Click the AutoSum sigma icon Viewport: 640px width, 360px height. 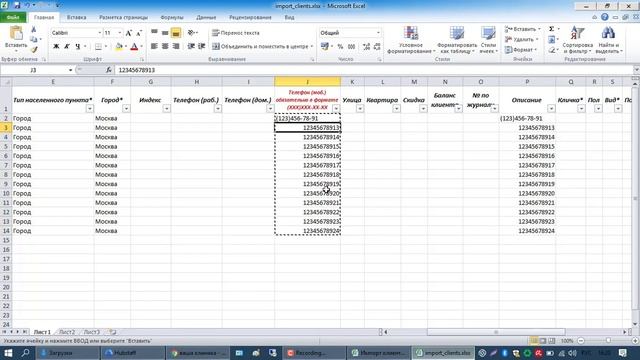551,29
